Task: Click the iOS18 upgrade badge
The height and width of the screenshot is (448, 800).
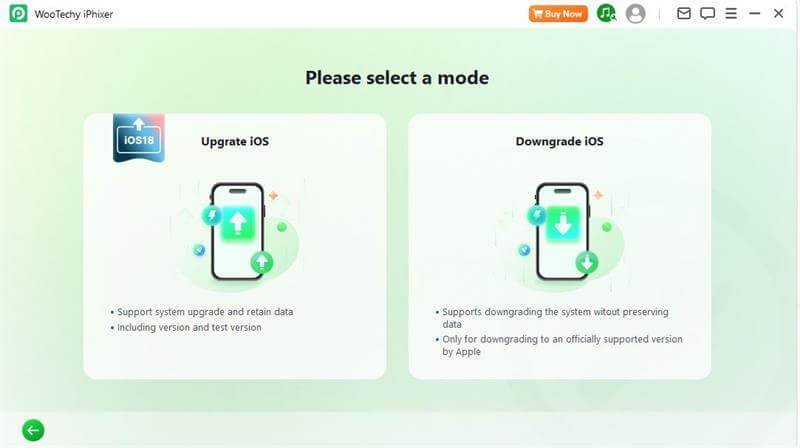Action: 139,138
